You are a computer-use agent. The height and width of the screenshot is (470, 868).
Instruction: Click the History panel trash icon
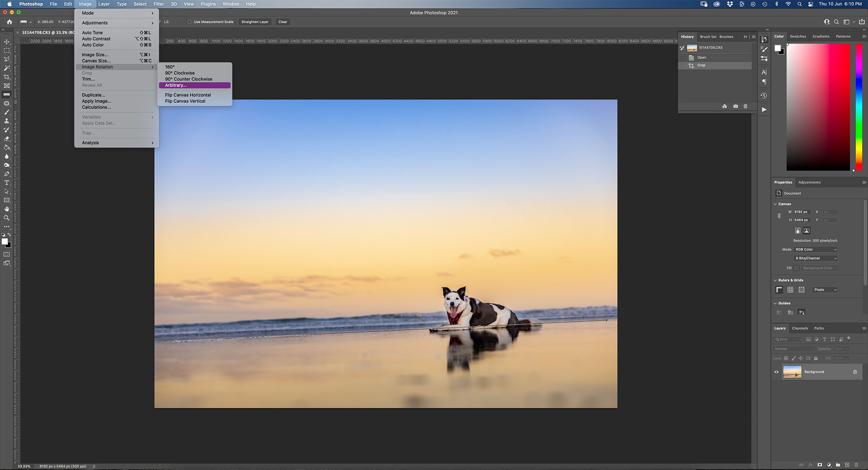(x=746, y=106)
